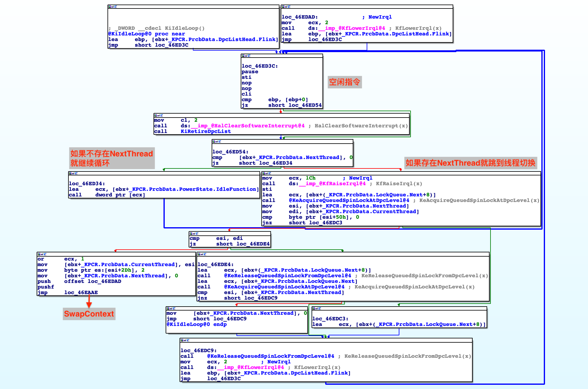This screenshot has height=389, width=588.
Task: Click edit pencil icon on loc_46EDAD block
Action: (286, 7)
